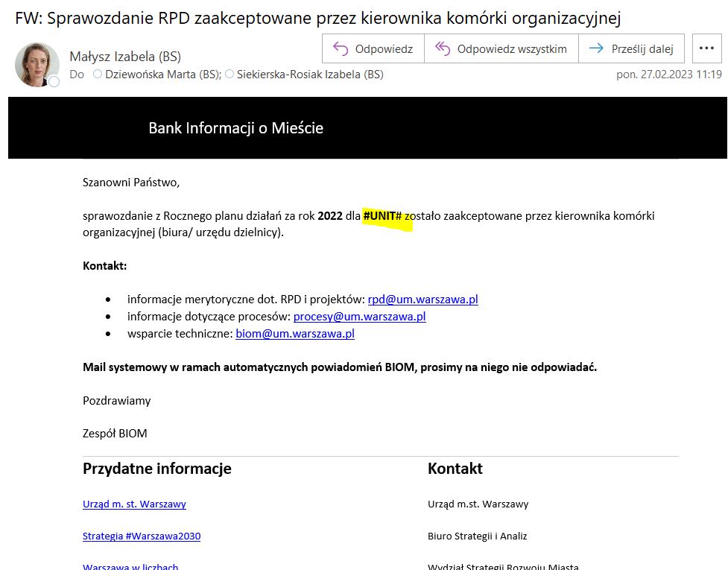Click presence icon beside Siekierska-Rosiak Izabela
This screenshot has height=570, width=728.
pos(230,75)
